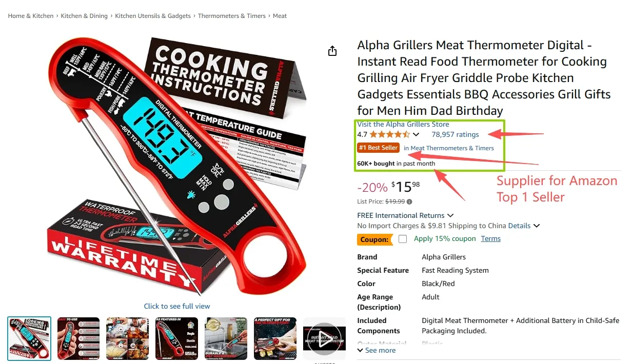Select Meat in the breadcrumb trail
Viewport: 632px width, 364px height.
click(280, 16)
